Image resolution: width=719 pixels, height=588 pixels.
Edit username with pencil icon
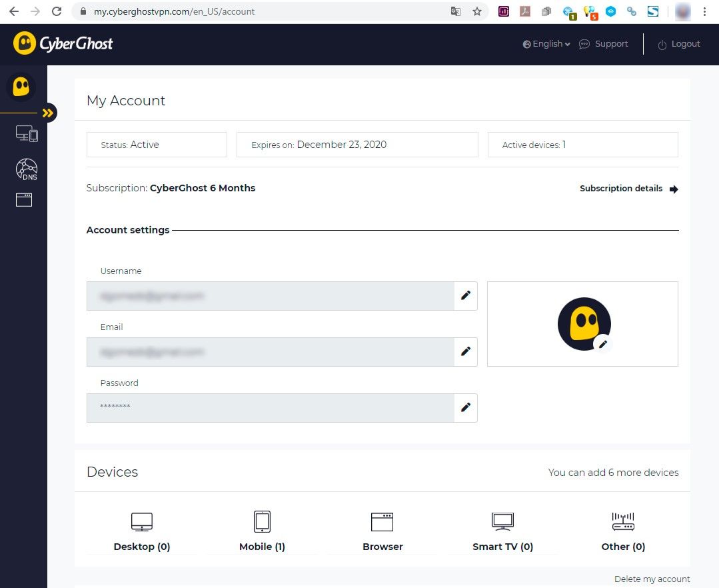pos(465,295)
